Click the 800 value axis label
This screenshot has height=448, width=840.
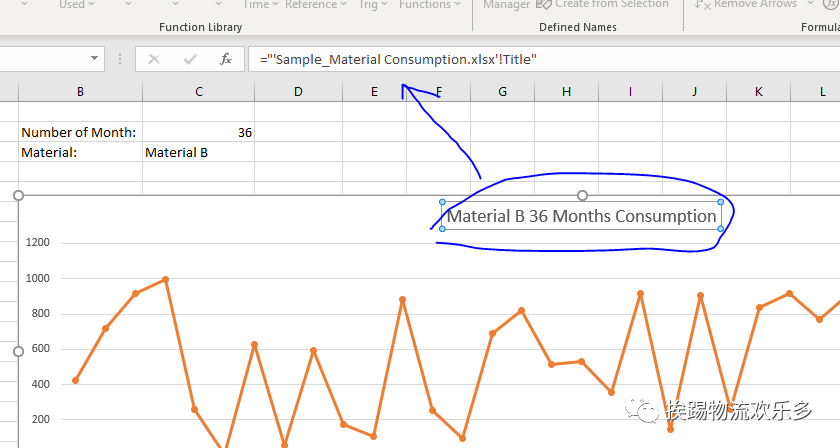(41, 313)
